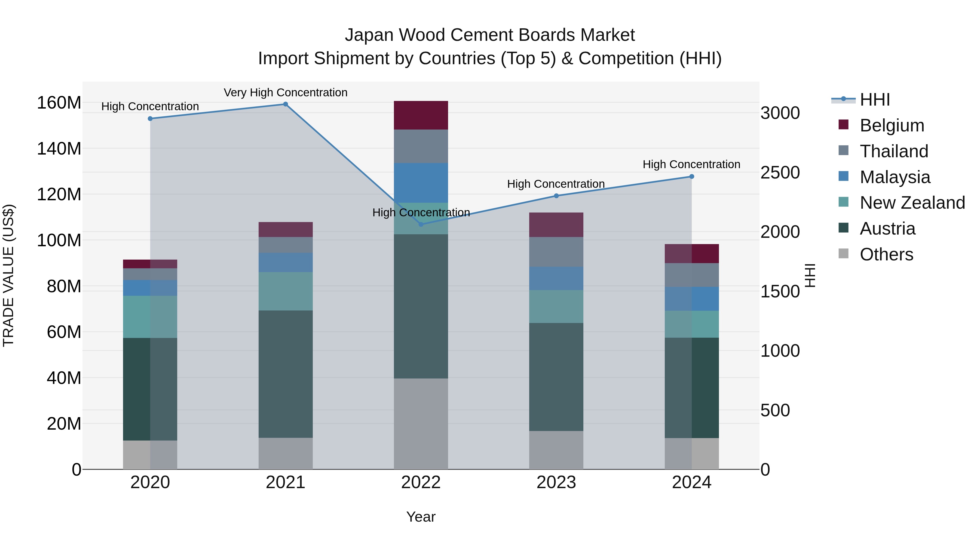The image size is (980, 551).
Task: Click the 1500 right axis tick label
Action: coord(780,292)
